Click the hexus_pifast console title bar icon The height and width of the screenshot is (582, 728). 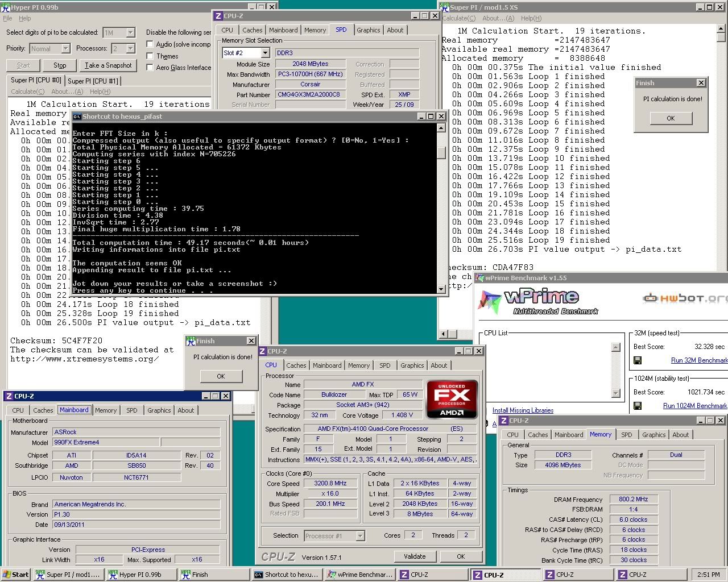[77, 116]
